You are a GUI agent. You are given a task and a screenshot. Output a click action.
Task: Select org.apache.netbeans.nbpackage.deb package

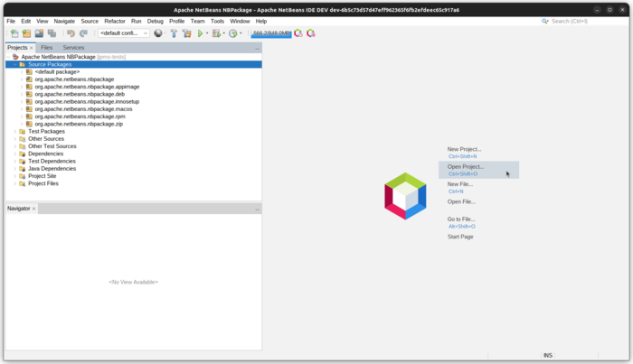click(x=80, y=94)
